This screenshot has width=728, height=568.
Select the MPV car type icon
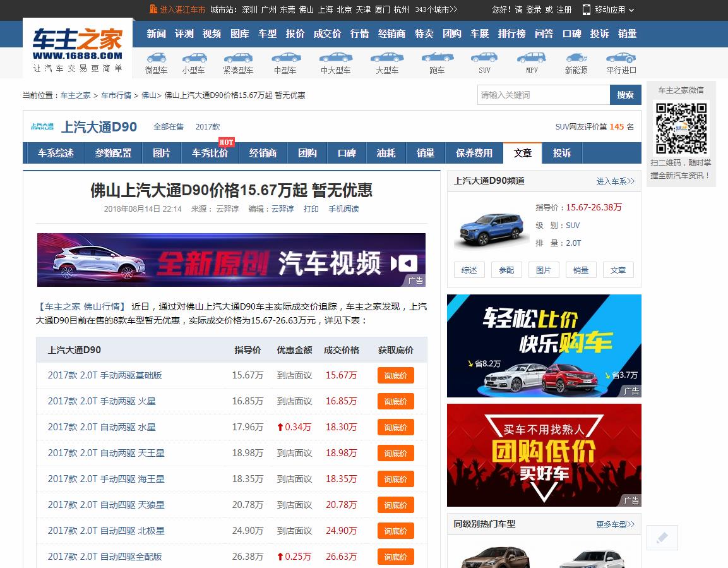coord(532,58)
